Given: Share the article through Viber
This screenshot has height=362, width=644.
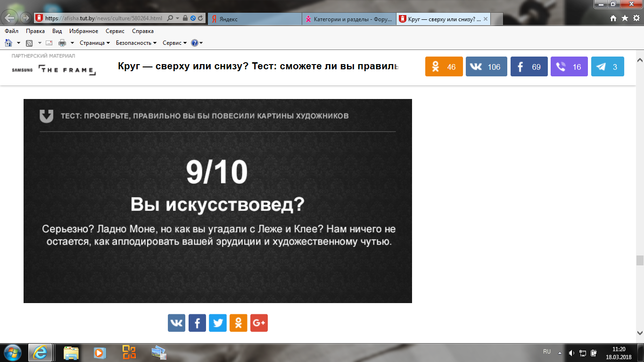Looking at the screenshot, I should 569,67.
